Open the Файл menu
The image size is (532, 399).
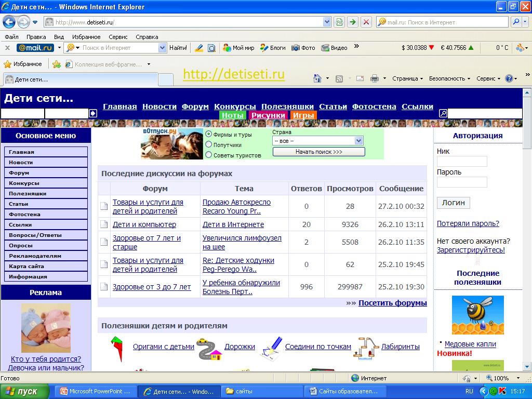click(12, 37)
